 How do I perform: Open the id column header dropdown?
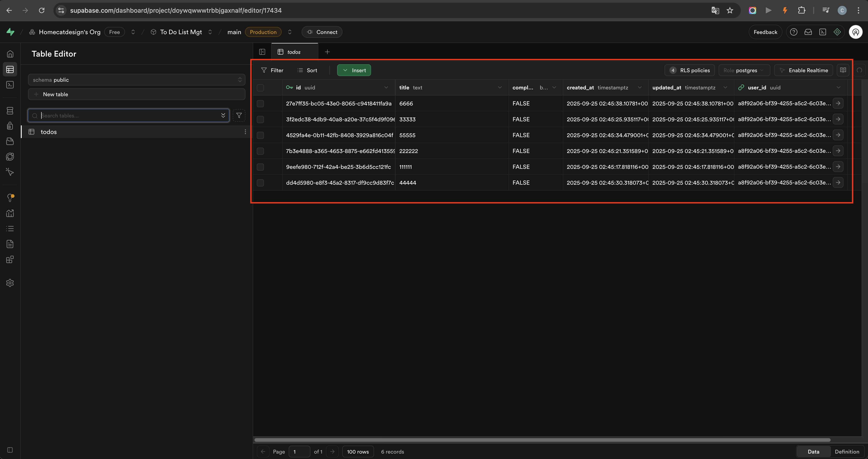coord(386,88)
